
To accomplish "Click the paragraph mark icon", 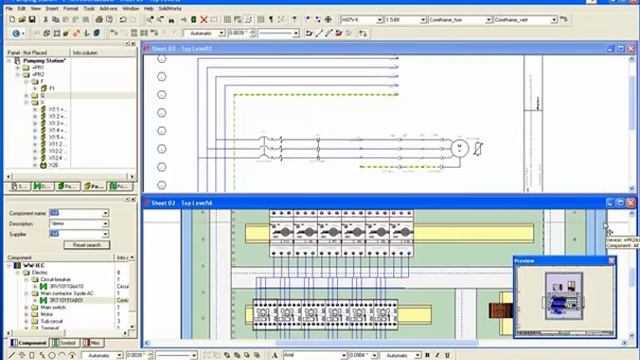I will click(271, 20).
